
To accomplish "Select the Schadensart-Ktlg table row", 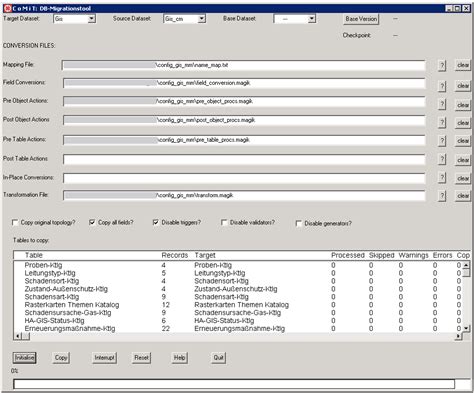I will pos(237,297).
